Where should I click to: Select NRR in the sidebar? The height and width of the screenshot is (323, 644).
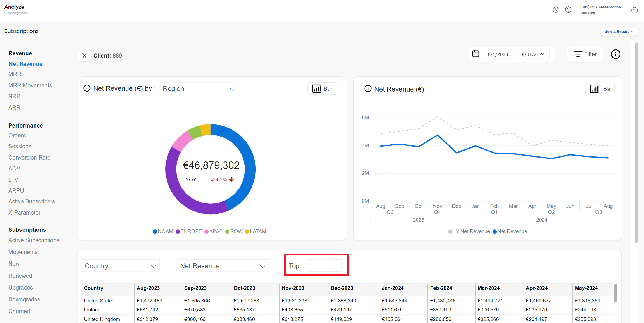pos(14,96)
